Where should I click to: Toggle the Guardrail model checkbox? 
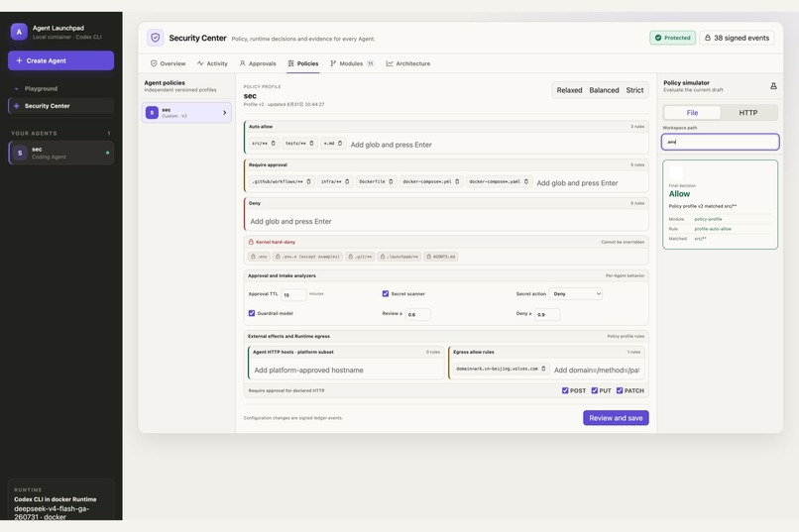tap(251, 313)
